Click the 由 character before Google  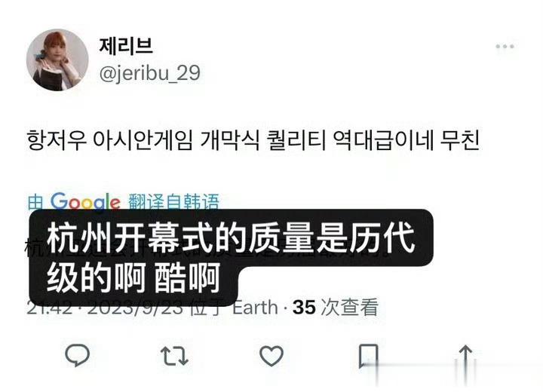coord(35,202)
